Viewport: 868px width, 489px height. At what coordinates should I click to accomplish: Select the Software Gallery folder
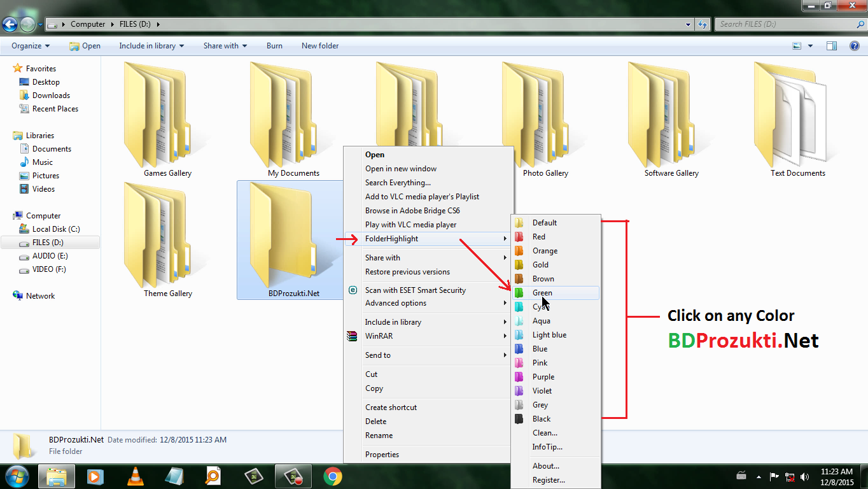(x=671, y=120)
